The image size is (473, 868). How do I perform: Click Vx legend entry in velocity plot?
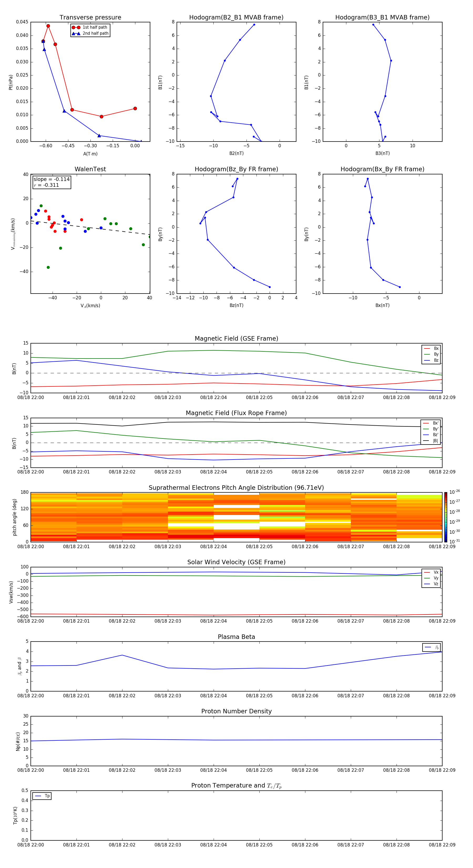(431, 572)
